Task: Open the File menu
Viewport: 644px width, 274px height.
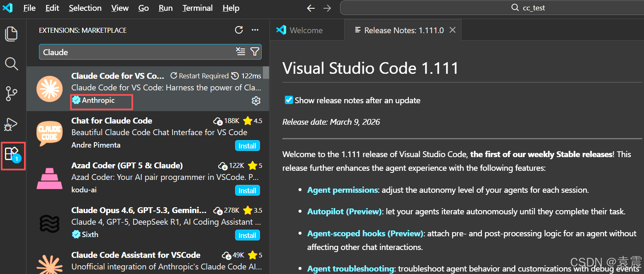Action: click(29, 8)
